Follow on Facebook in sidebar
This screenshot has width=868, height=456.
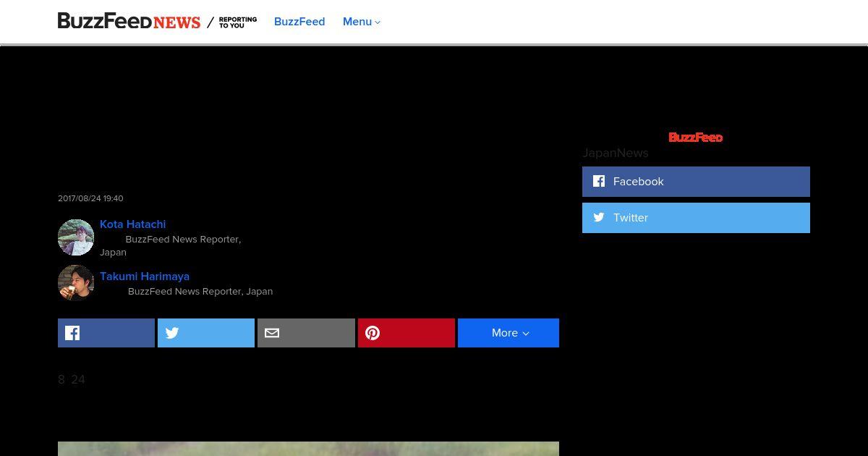point(696,182)
